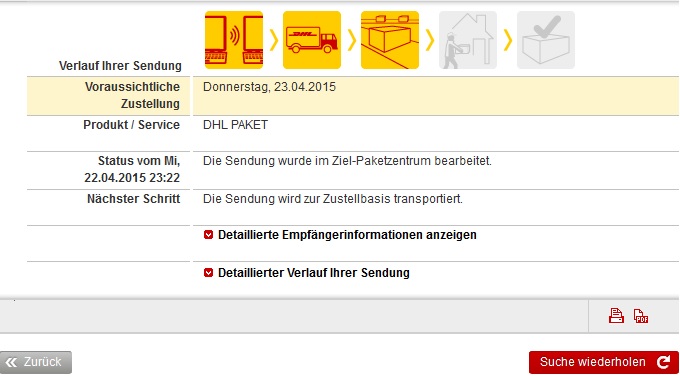The image size is (680, 376).
Task: Click the next step Zustellbasis text
Action: [333, 199]
